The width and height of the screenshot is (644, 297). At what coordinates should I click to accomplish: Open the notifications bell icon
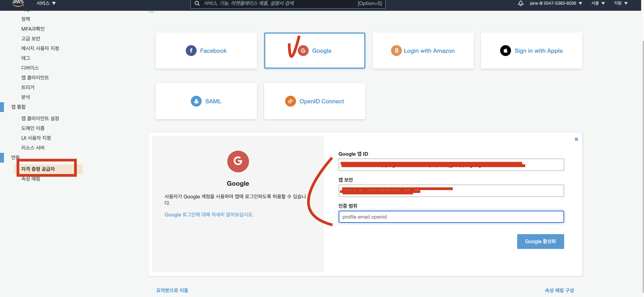[521, 3]
